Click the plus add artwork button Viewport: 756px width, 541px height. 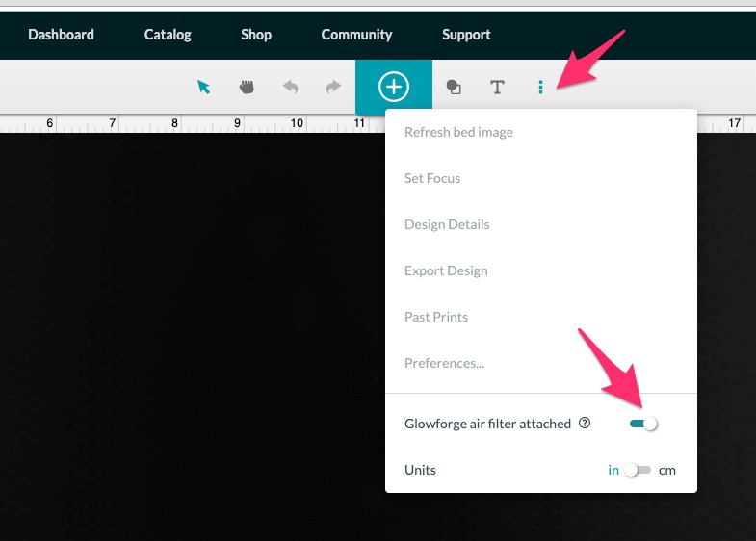(393, 87)
